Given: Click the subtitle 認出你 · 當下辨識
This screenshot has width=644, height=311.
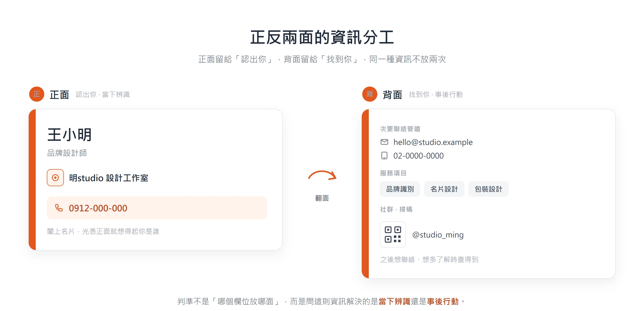Looking at the screenshot, I should (103, 95).
